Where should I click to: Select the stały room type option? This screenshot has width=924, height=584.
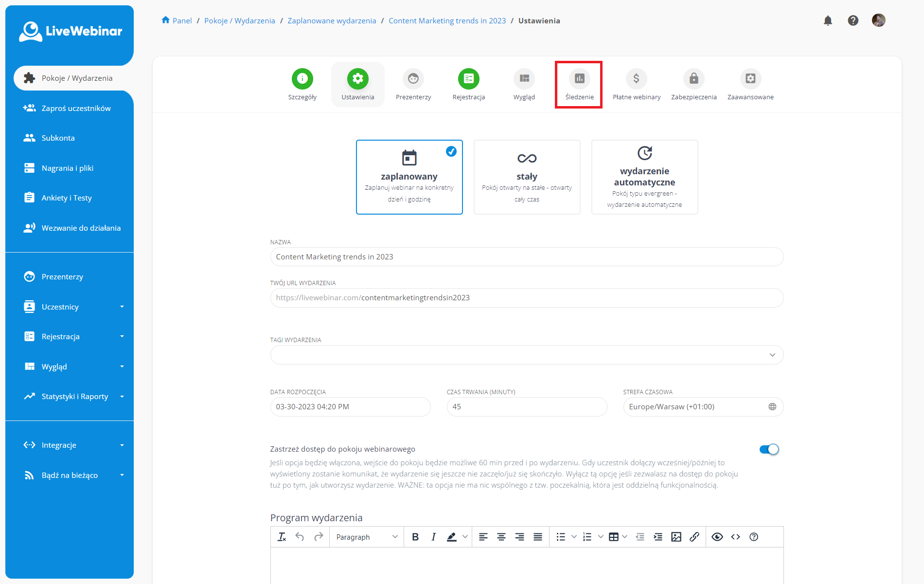point(527,177)
